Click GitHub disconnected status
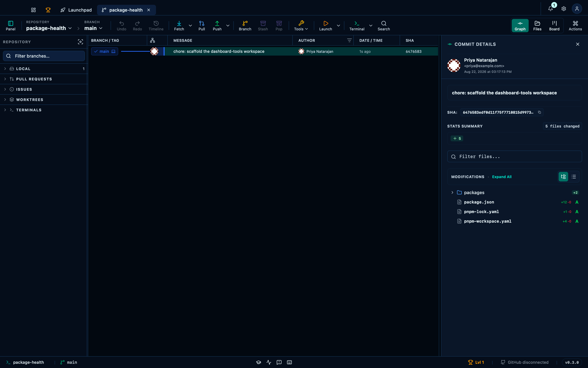 pos(525,362)
